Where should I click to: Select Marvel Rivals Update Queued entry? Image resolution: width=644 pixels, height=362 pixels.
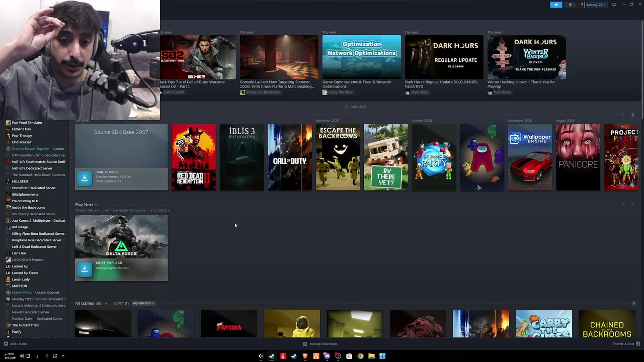[x=35, y=293]
